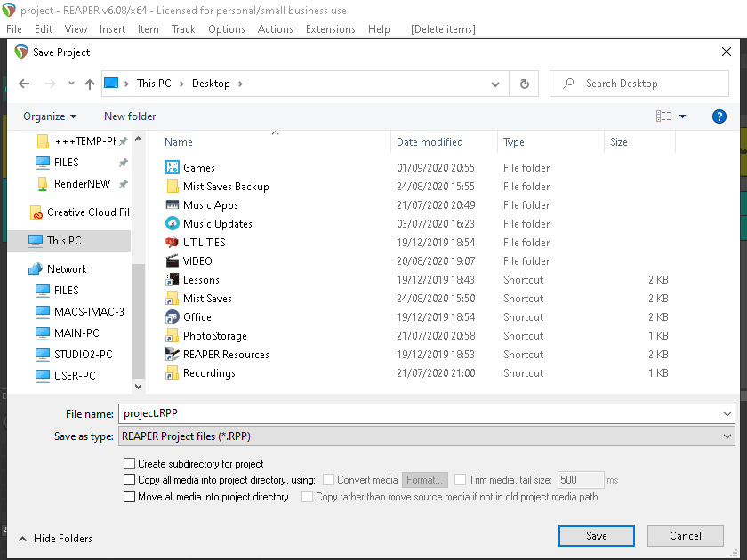Open the help question mark icon
This screenshot has height=560, width=747.
pos(719,116)
